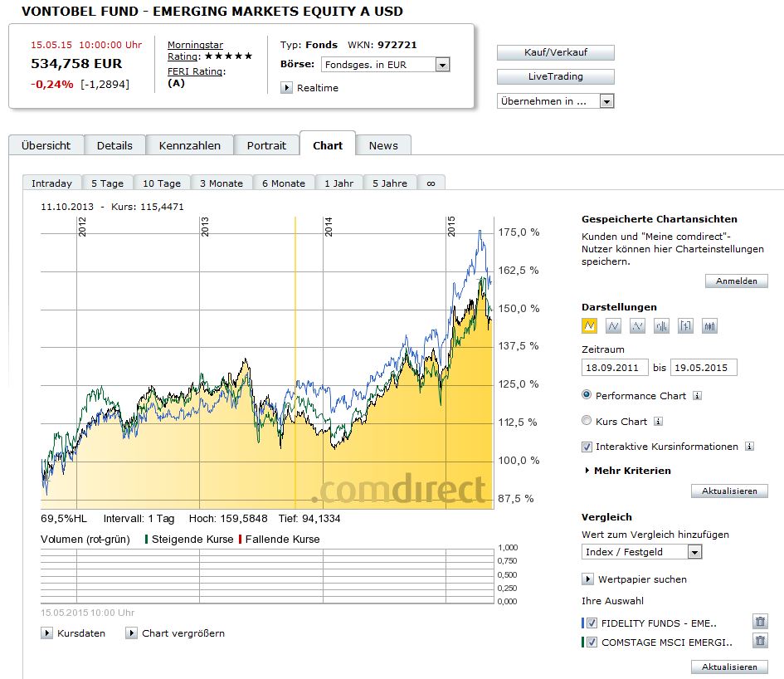Screen dimensions: 784x679
Task: Click the Zeitraum start date field
Action: [x=615, y=368]
